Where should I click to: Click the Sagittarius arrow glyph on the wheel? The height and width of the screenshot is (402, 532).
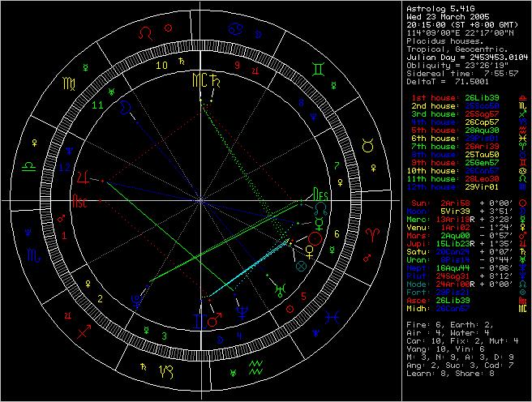click(84, 331)
